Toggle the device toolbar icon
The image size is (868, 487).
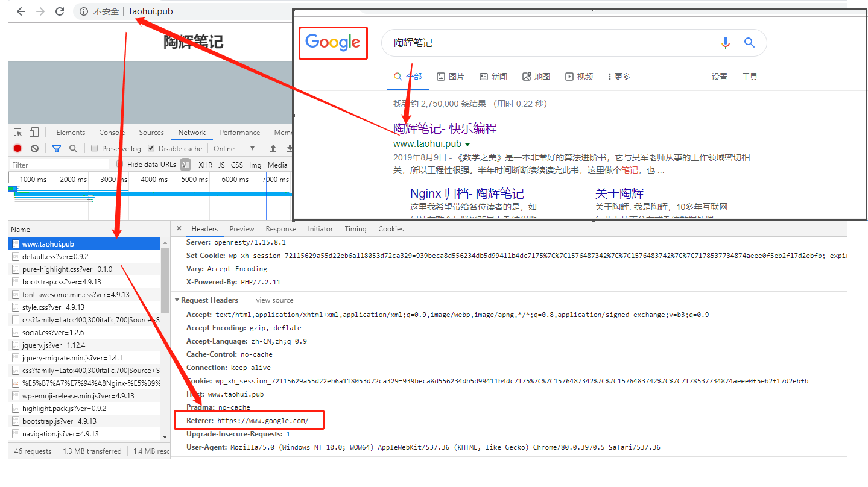click(34, 133)
